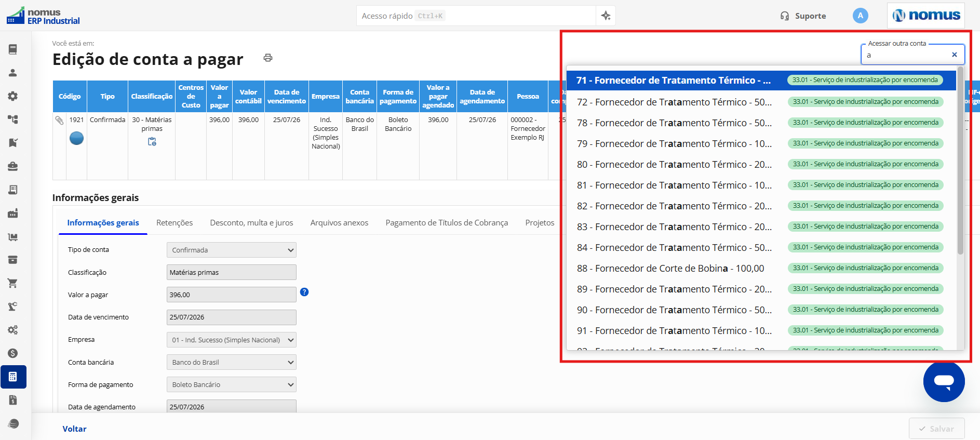Screen dimensions: 980x440
Task: Select account 84 - Fornecedor de Tratamento Térmico
Action: (761, 247)
